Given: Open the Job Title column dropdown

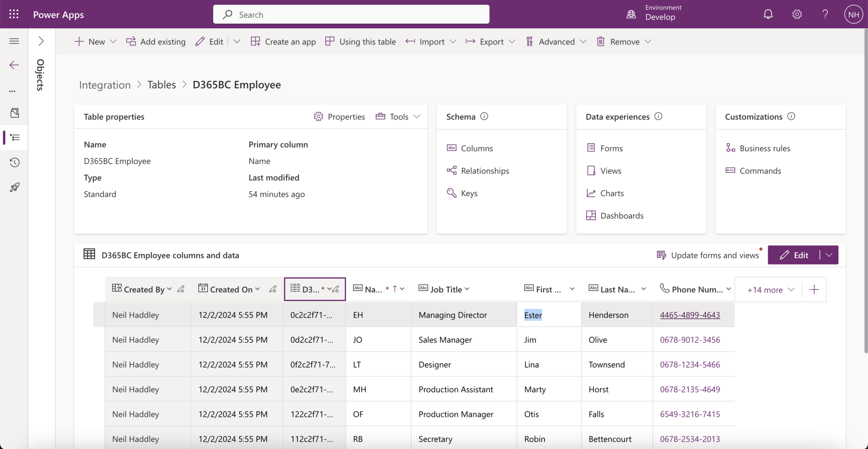Looking at the screenshot, I should pyautogui.click(x=467, y=289).
